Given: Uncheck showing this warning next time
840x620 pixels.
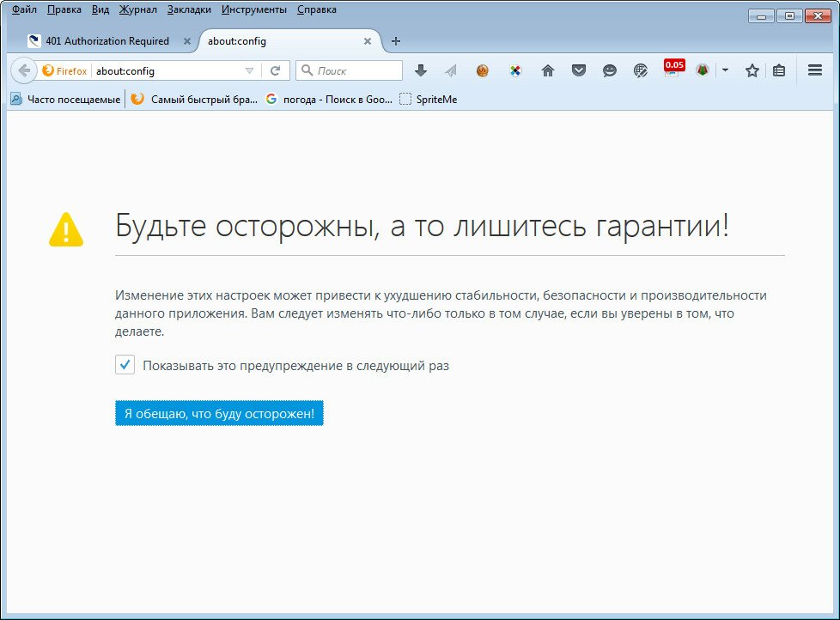Looking at the screenshot, I should [x=125, y=364].
